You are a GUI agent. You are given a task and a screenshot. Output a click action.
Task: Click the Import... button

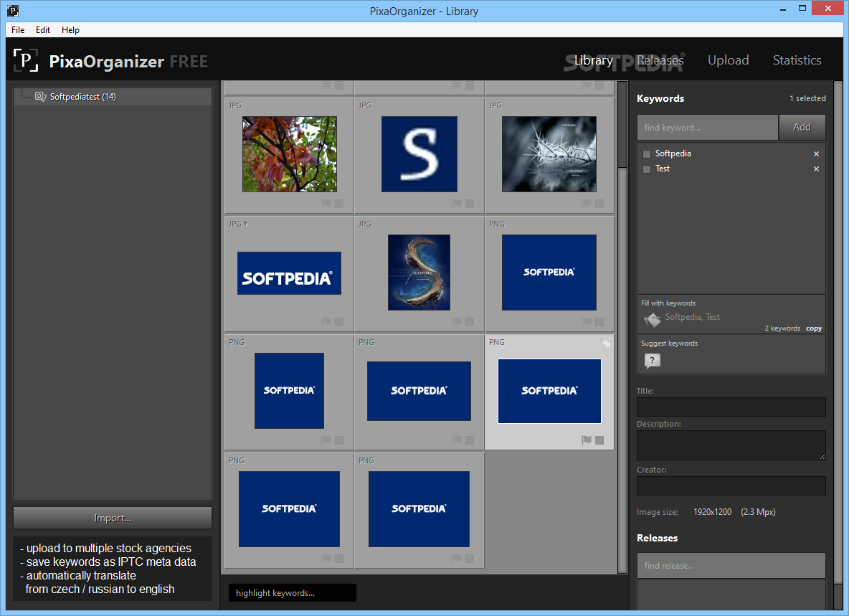pyautogui.click(x=113, y=518)
